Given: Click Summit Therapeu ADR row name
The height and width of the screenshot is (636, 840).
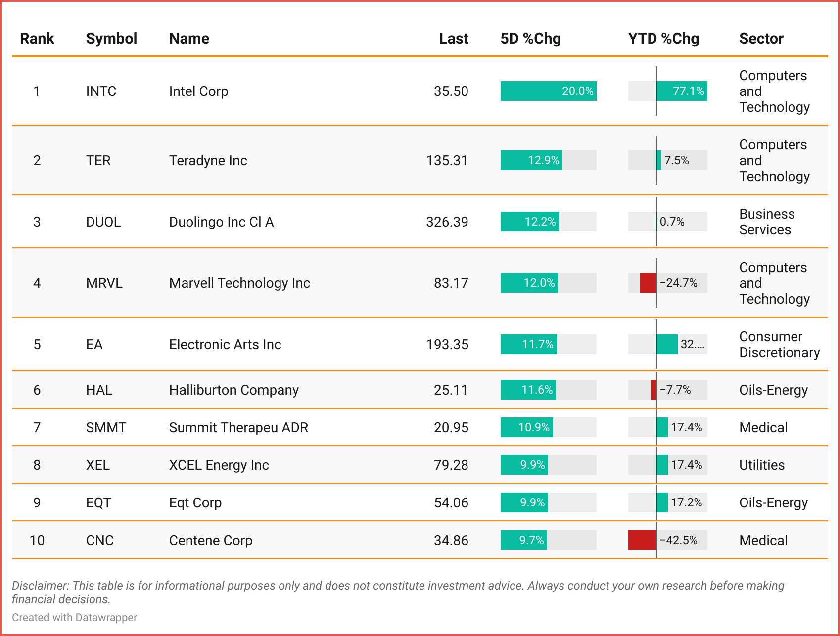Looking at the screenshot, I should tap(238, 428).
